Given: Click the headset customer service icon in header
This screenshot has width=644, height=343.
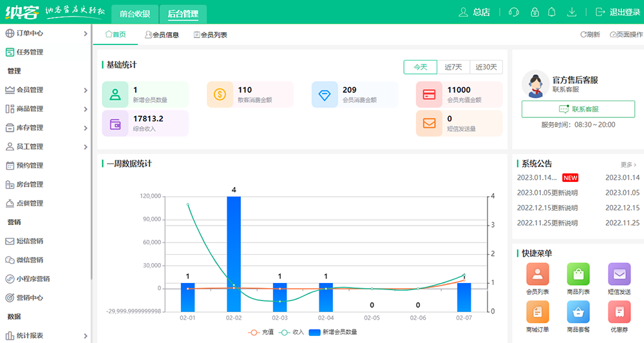Looking at the screenshot, I should (514, 12).
